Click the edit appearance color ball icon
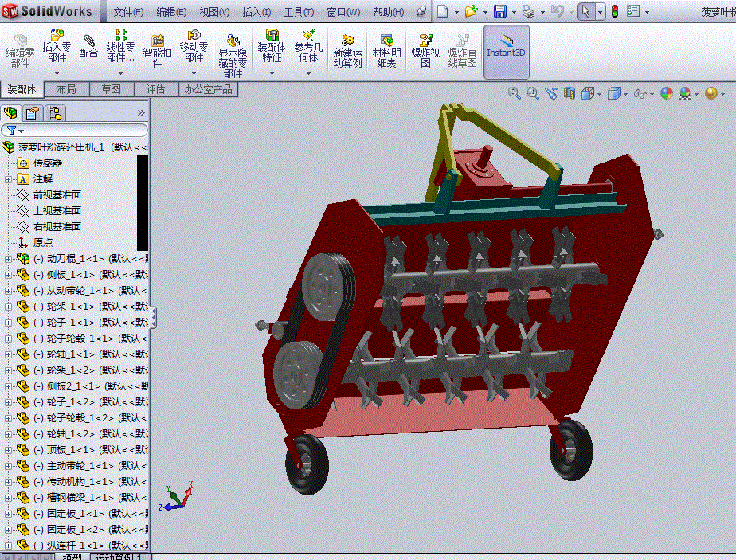 click(x=666, y=93)
